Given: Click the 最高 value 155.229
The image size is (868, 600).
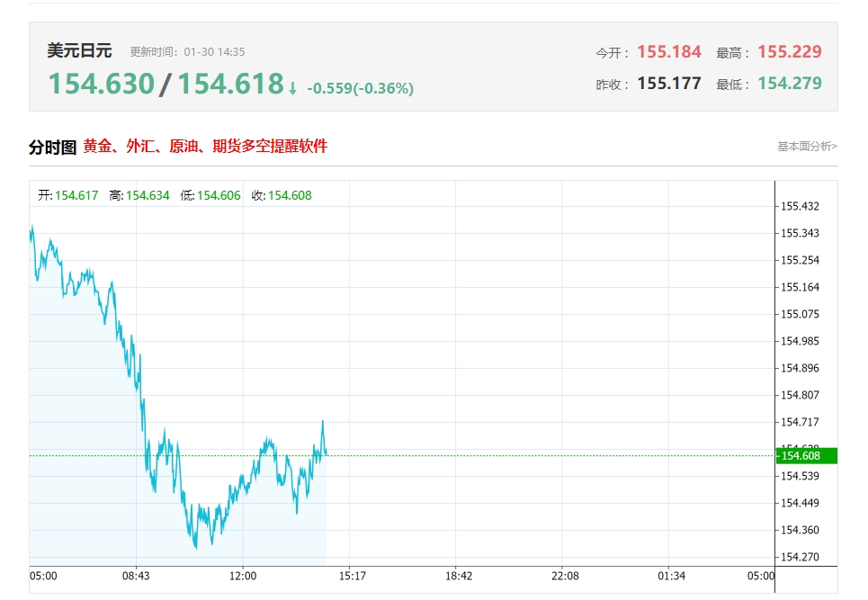Looking at the screenshot, I should pos(790,52).
